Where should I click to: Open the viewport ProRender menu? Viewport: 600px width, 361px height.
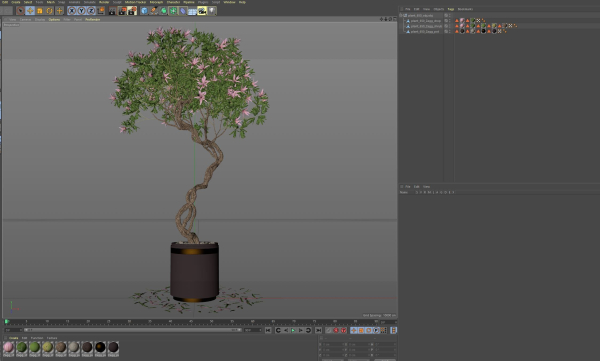pyautogui.click(x=93, y=20)
